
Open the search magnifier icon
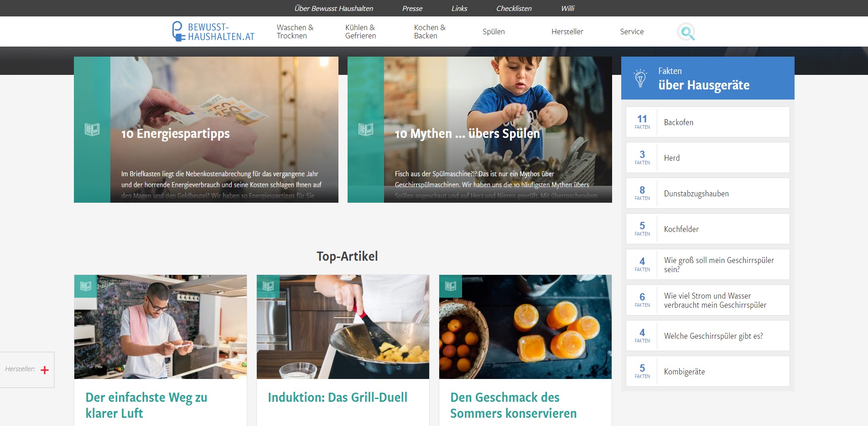coord(686,32)
